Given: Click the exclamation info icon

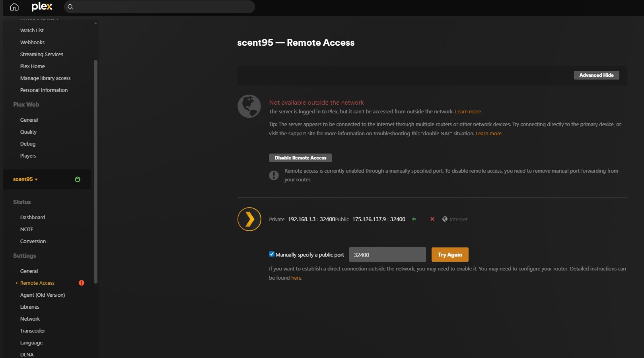Looking at the screenshot, I should [274, 175].
